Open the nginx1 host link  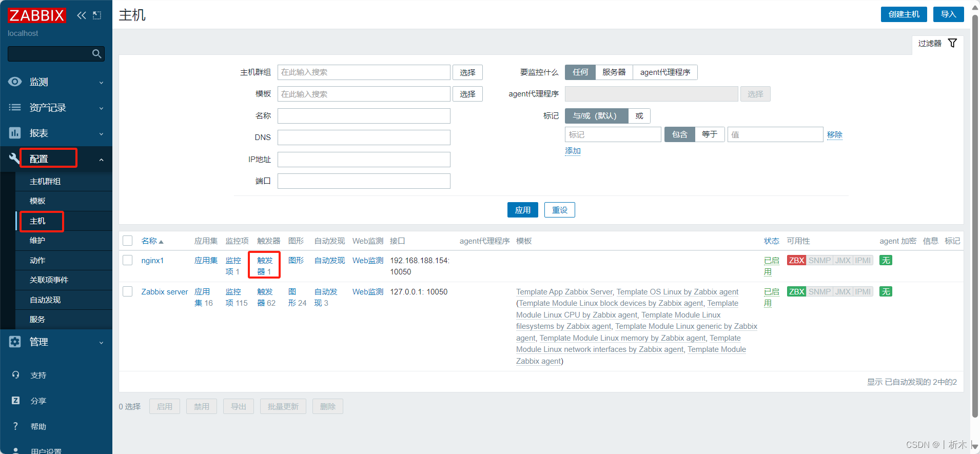[x=152, y=261]
